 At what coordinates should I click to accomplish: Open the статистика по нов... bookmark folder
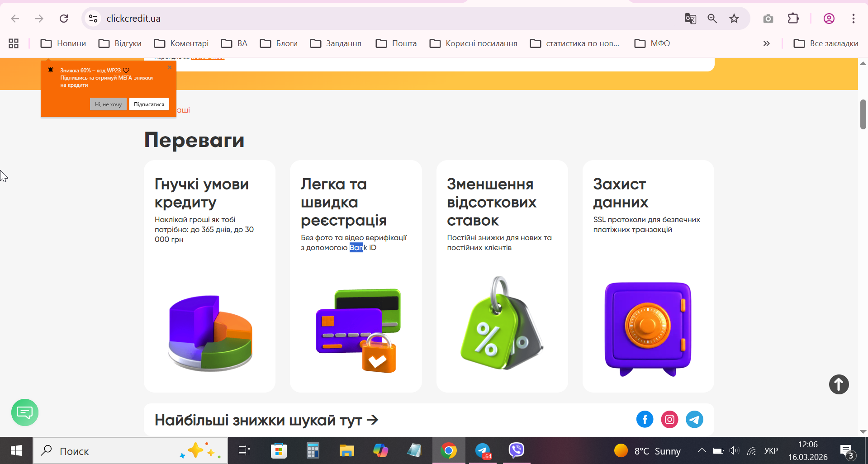coord(574,43)
